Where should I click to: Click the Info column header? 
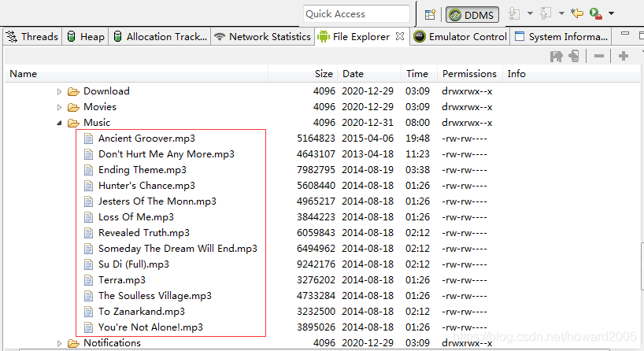click(x=571, y=73)
